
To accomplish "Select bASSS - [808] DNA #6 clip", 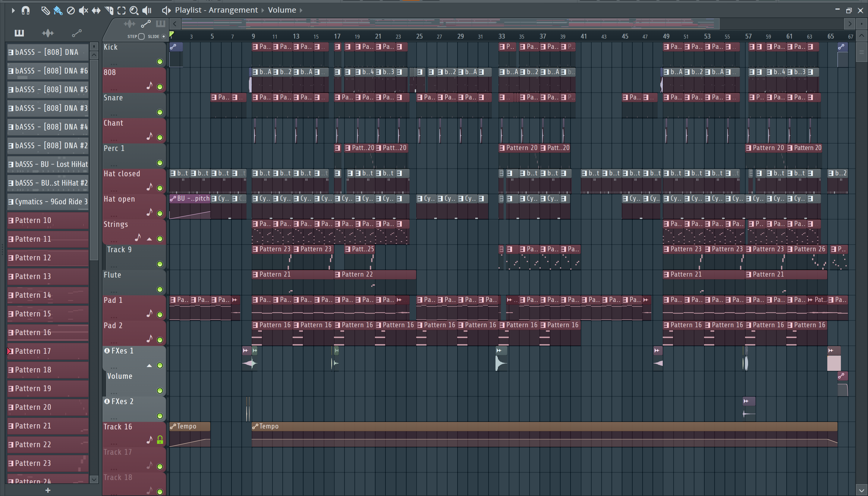I will tap(48, 71).
